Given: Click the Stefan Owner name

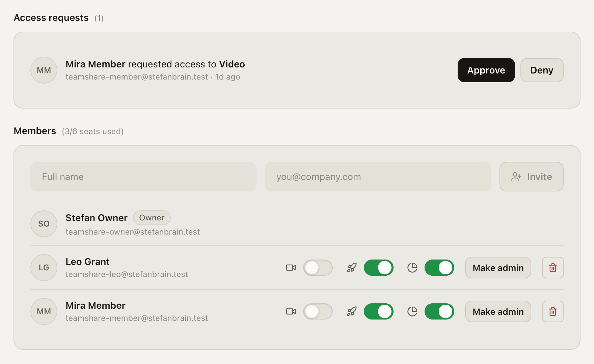Looking at the screenshot, I should pyautogui.click(x=97, y=218).
